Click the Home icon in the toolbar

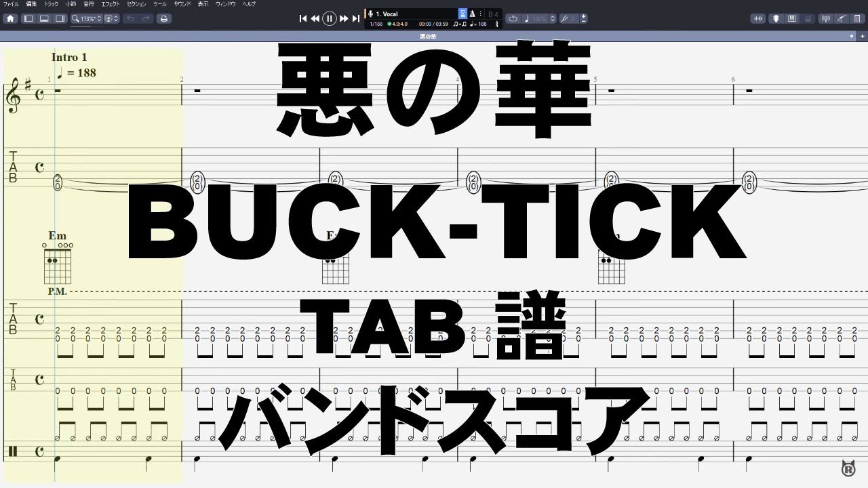pos(10,18)
